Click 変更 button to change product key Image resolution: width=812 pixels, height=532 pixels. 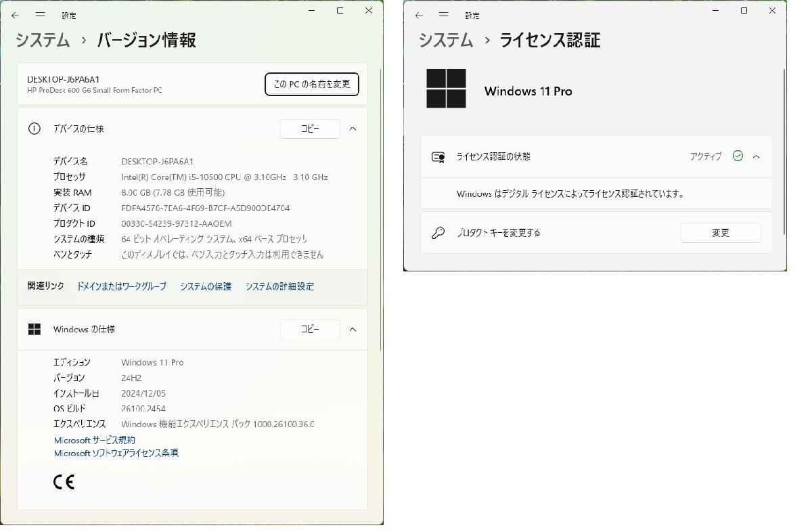tap(721, 233)
